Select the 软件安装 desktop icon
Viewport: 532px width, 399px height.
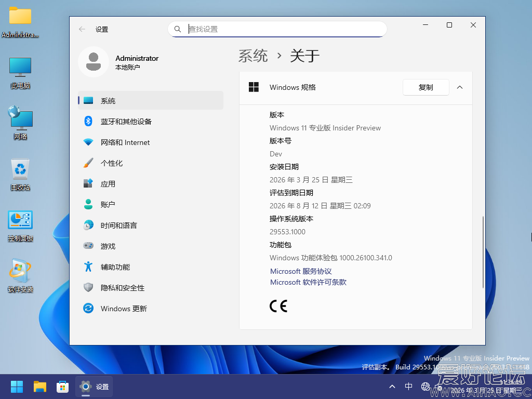pyautogui.click(x=20, y=276)
